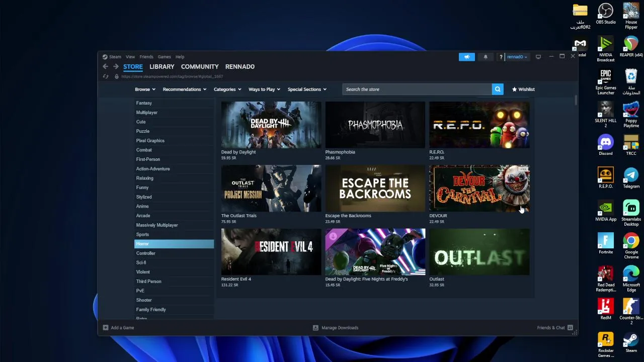Expand the Browse dropdown
This screenshot has height=362, width=644.
point(145,89)
